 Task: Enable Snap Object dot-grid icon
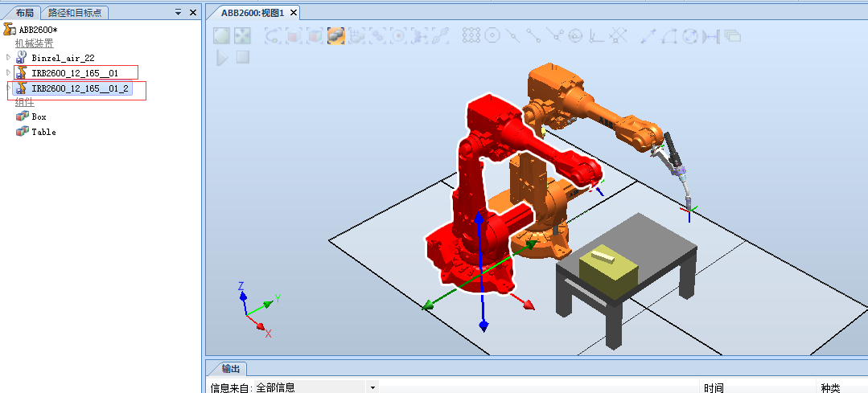click(x=471, y=36)
